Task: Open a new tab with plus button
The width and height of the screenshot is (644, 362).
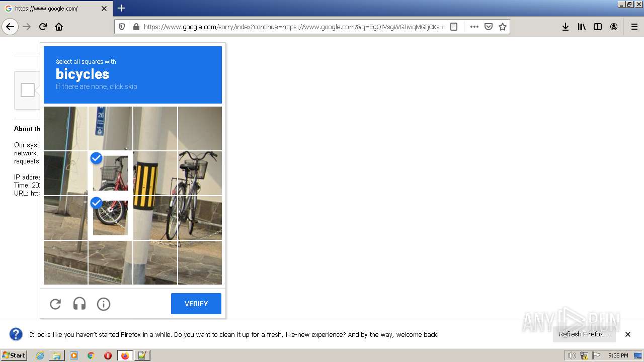Action: [121, 8]
